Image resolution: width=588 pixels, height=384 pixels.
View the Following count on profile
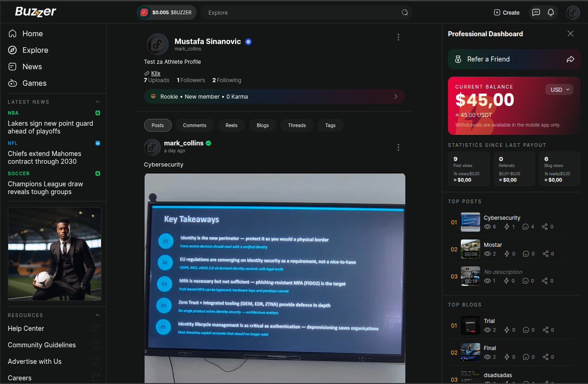pyautogui.click(x=227, y=80)
